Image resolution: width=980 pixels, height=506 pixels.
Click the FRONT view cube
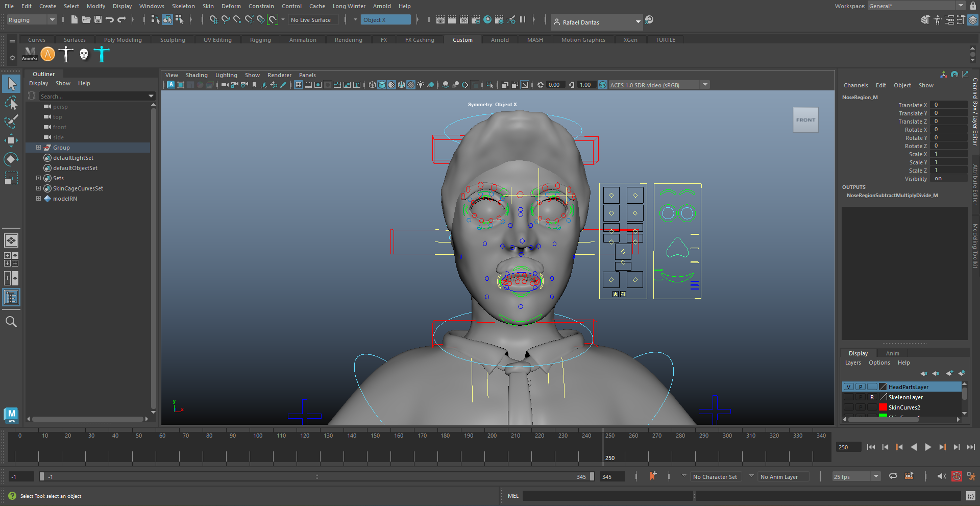[x=805, y=120]
